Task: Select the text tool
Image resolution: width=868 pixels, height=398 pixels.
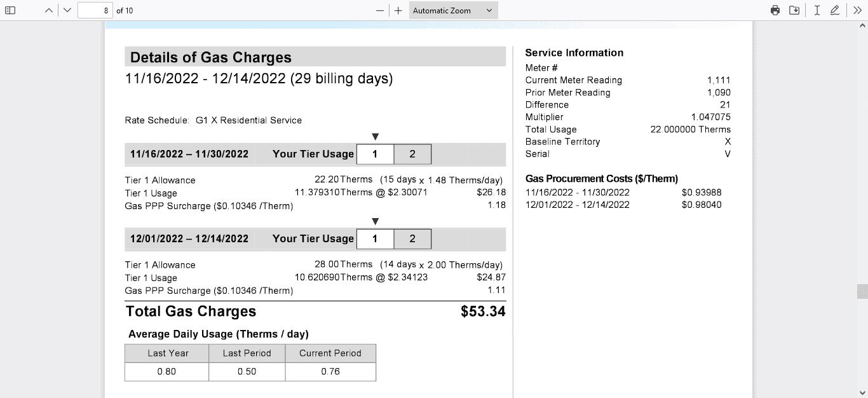Action: pyautogui.click(x=817, y=10)
